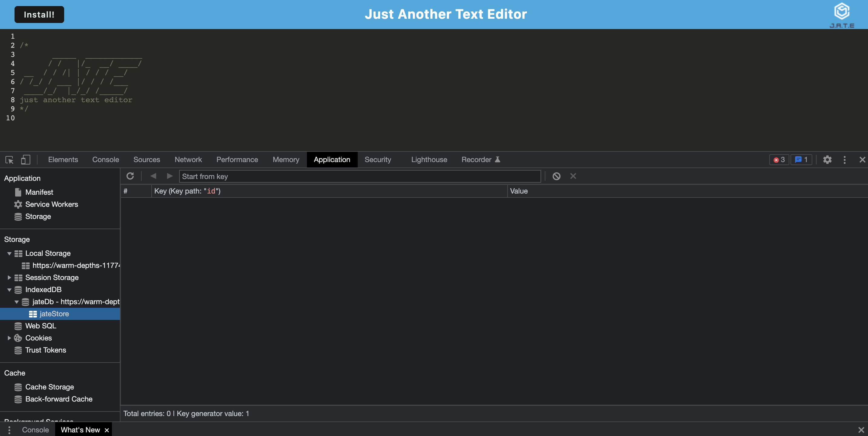868x436 pixels.
Task: Click the Start from key field
Action: click(360, 176)
